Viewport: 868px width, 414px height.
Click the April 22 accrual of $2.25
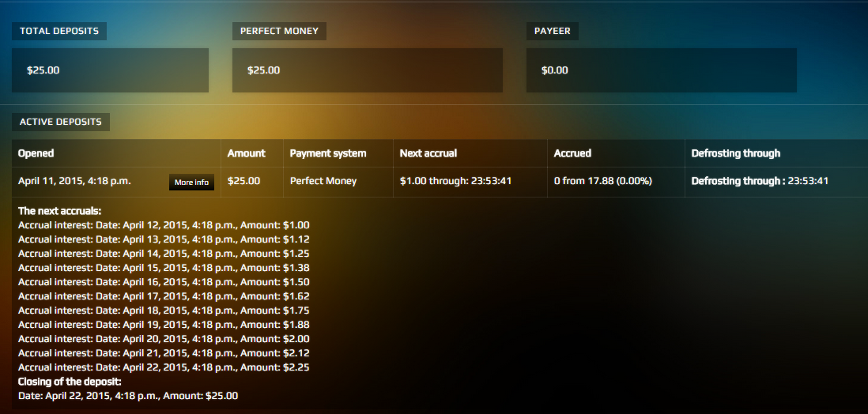click(164, 367)
